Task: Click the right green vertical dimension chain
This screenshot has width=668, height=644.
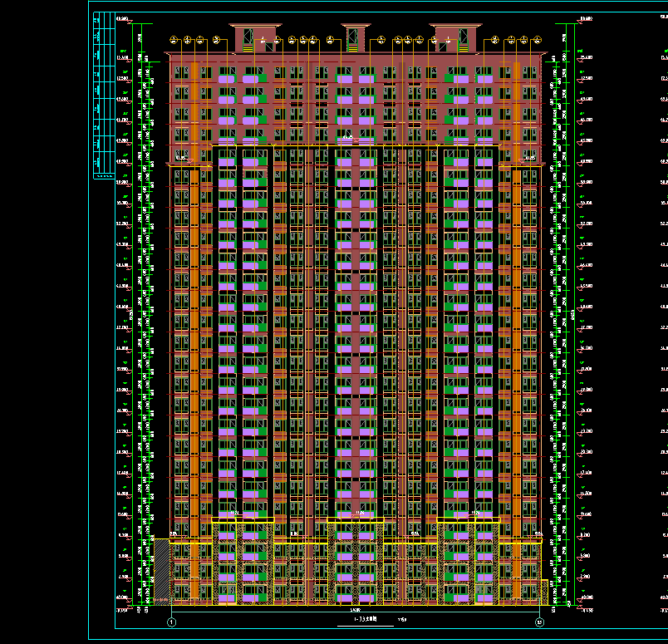Action: point(568,316)
